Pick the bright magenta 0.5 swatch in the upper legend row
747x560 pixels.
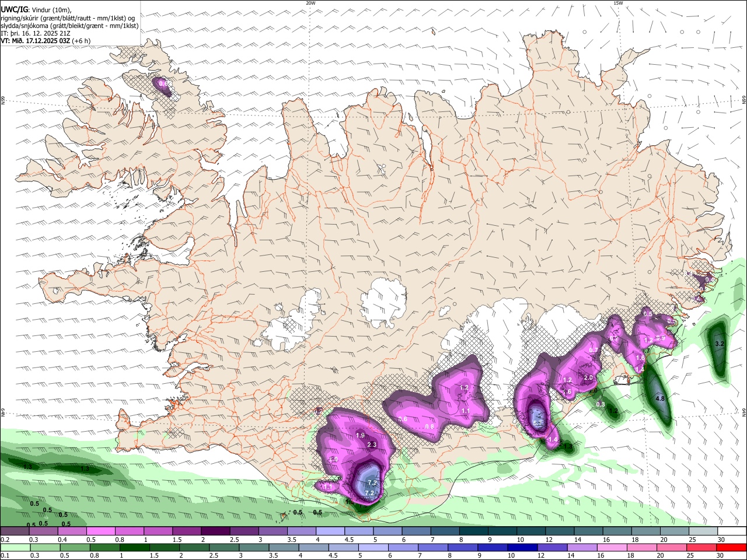click(x=100, y=531)
